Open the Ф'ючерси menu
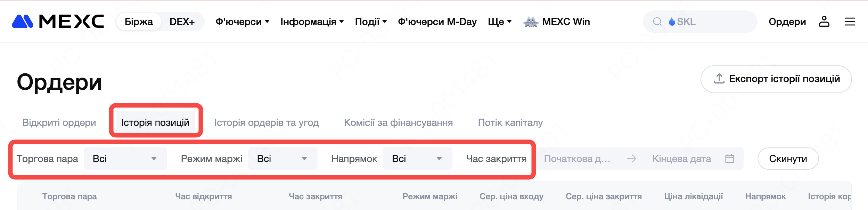Viewport: 868px width, 210px height. pyautogui.click(x=242, y=22)
